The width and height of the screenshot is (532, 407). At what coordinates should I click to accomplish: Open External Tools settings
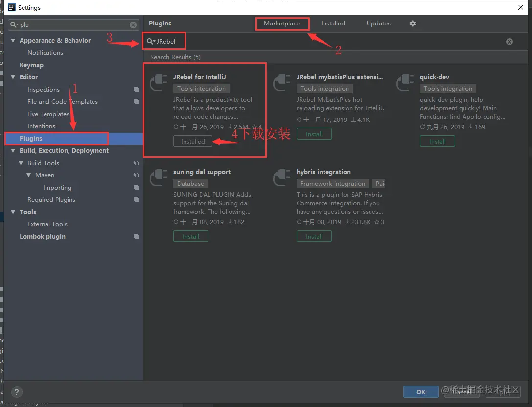tap(47, 224)
